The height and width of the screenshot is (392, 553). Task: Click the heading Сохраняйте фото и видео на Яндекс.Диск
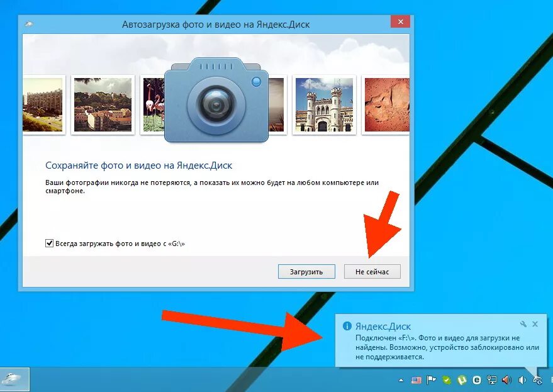pyautogui.click(x=138, y=165)
